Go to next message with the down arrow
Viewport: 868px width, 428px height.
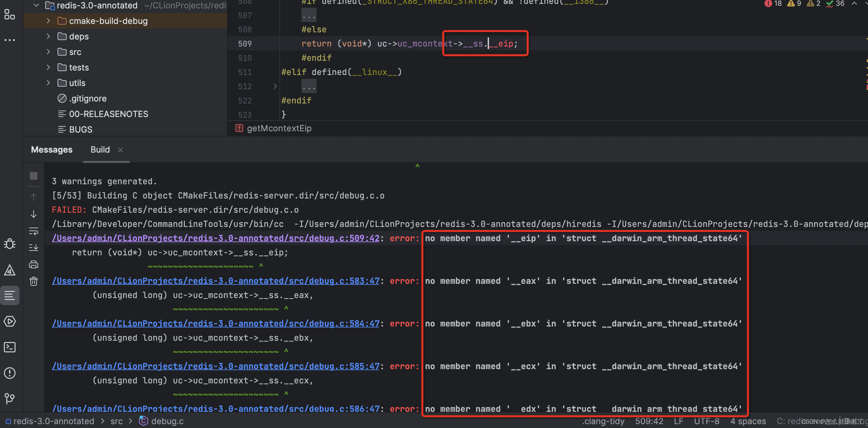[x=34, y=214]
